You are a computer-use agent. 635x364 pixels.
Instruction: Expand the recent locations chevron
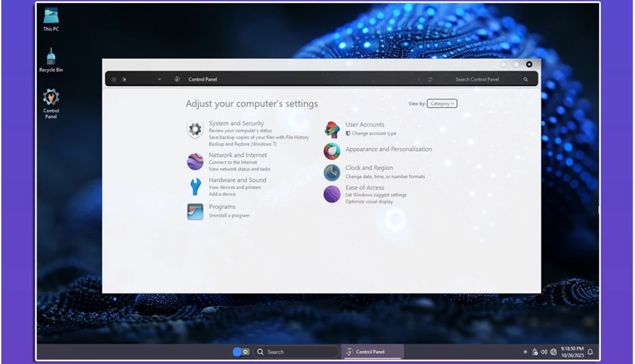tap(159, 79)
